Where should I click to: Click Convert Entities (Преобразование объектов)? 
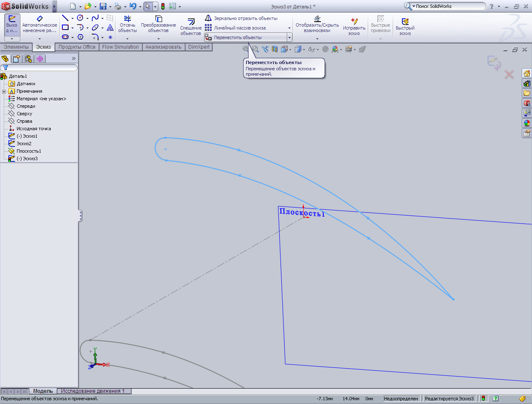point(158,24)
